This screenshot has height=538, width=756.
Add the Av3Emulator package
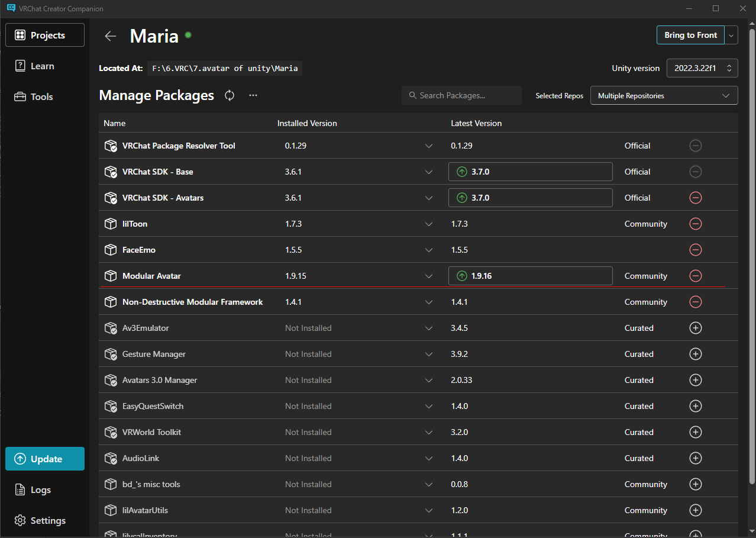coord(696,328)
